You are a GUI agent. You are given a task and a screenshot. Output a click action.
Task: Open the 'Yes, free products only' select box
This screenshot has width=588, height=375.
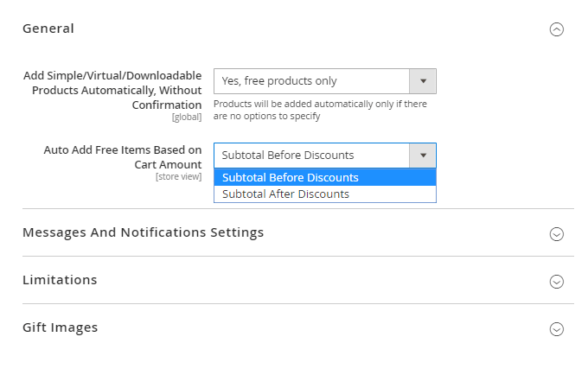click(x=311, y=81)
